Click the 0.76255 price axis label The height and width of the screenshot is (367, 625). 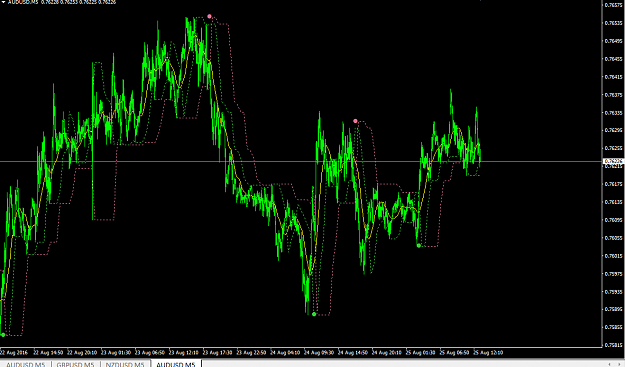pos(613,148)
